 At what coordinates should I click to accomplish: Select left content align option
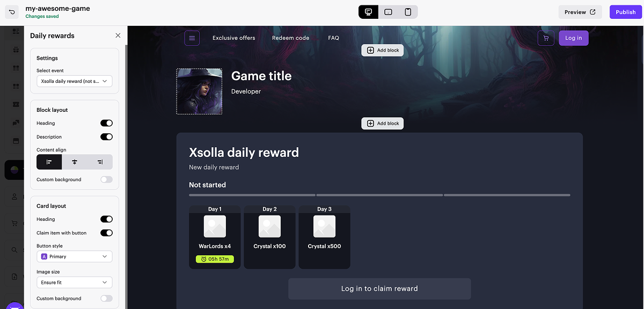pos(49,162)
